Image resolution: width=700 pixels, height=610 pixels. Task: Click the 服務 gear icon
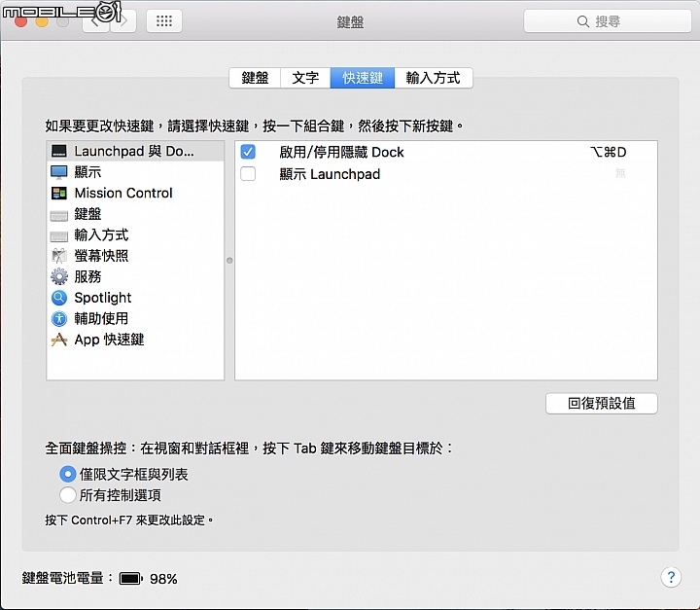(59, 276)
